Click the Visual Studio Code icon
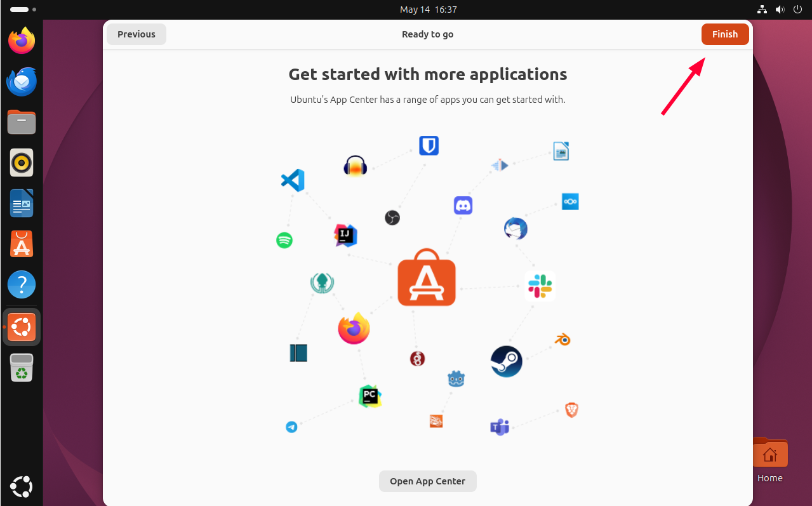Image resolution: width=812 pixels, height=506 pixels. 293,180
